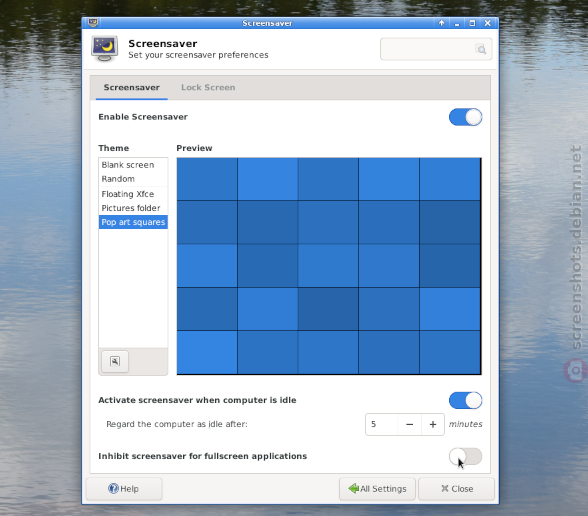588x516 pixels.
Task: Switch to the Lock Screen tab
Action: 208,87
